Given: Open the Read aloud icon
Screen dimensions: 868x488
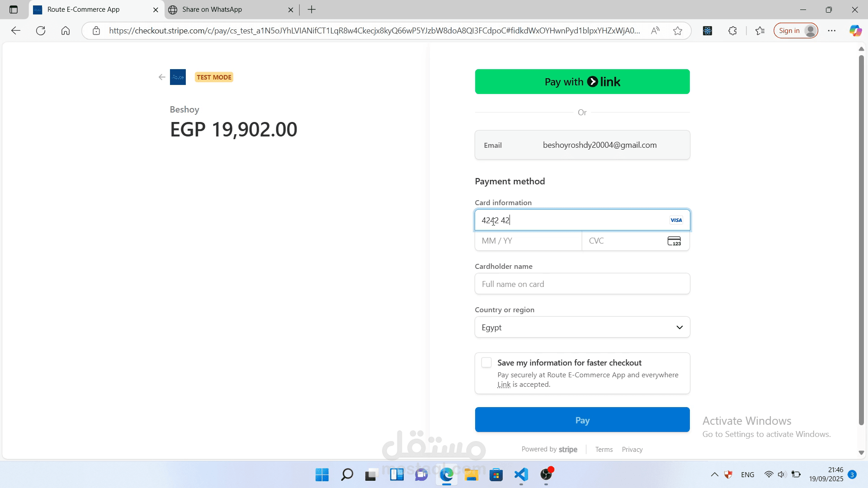Looking at the screenshot, I should click(x=655, y=31).
